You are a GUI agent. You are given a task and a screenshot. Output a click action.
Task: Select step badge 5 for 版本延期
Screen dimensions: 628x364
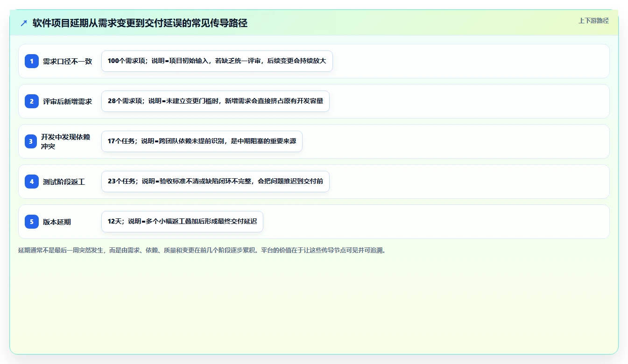pyautogui.click(x=32, y=222)
